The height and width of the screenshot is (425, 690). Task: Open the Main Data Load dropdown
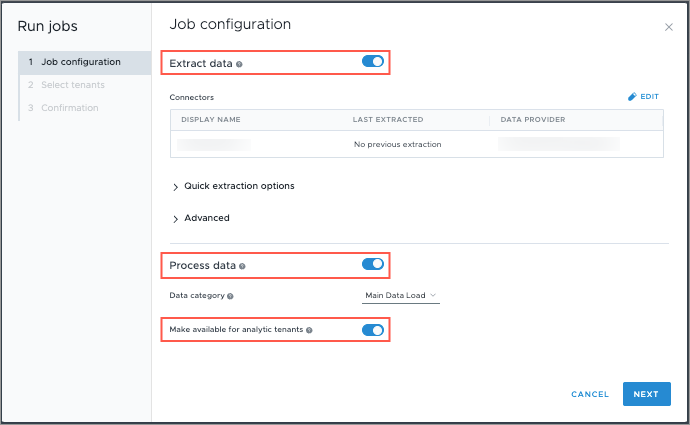[x=401, y=295]
